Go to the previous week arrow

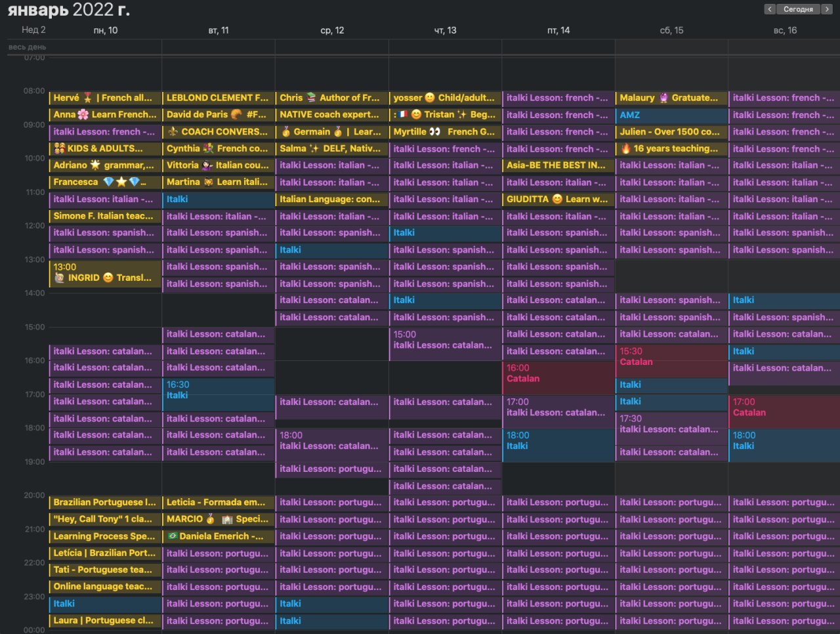pyautogui.click(x=770, y=9)
